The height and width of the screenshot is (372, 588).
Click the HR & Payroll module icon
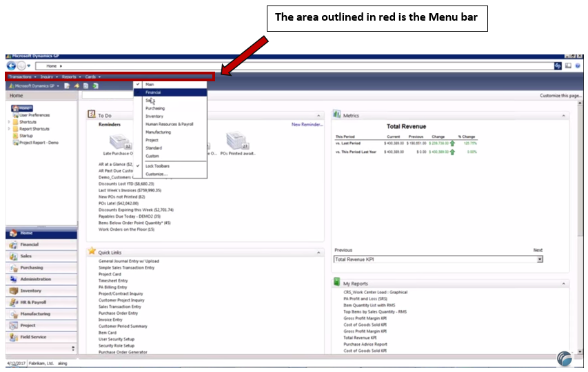pos(13,302)
